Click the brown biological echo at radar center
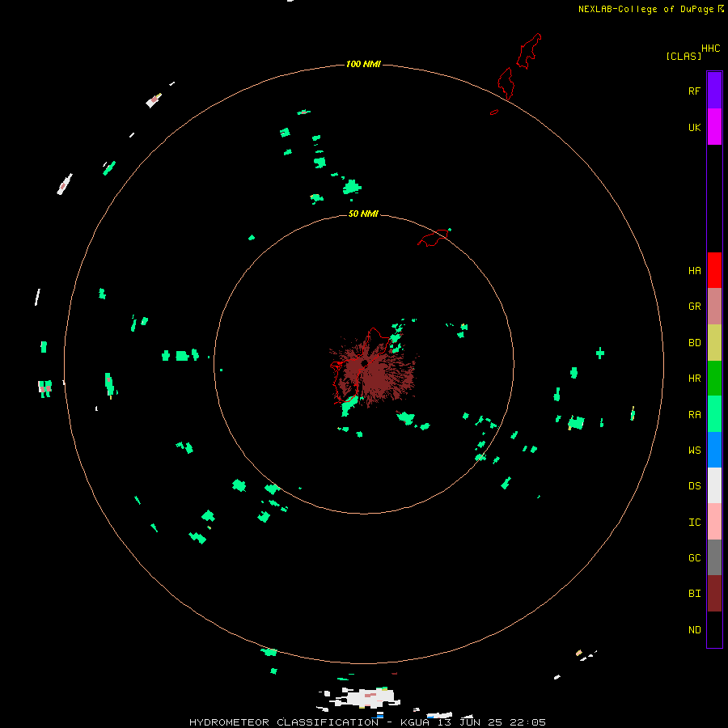The width and height of the screenshot is (728, 728). tap(373, 371)
